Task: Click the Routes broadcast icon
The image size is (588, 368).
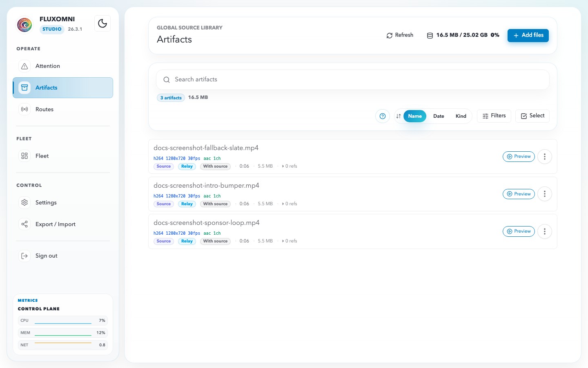Action: tap(24, 109)
